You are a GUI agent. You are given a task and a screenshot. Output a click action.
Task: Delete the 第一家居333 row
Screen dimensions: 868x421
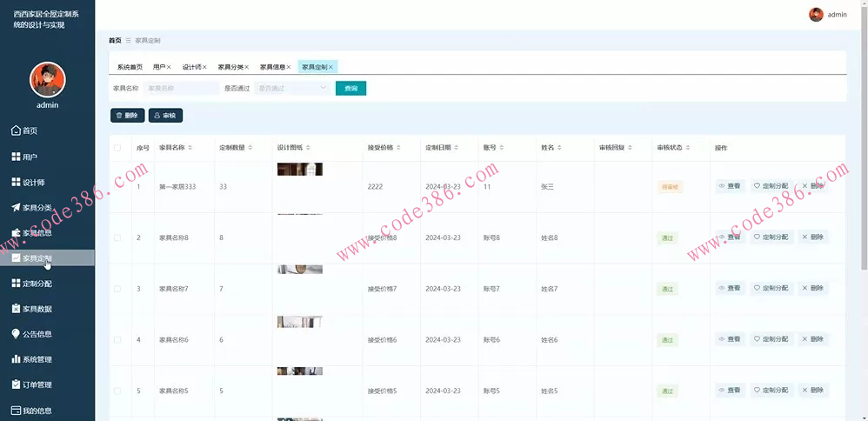(x=813, y=186)
